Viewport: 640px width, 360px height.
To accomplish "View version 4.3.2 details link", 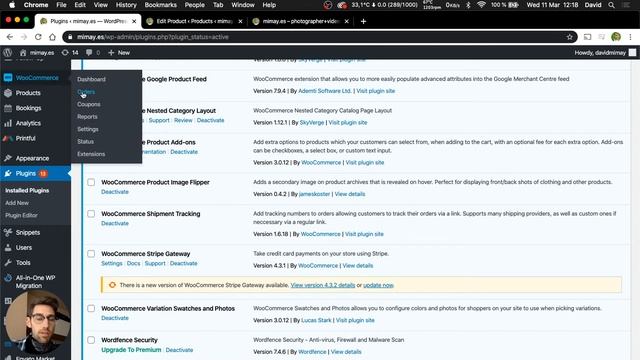I will (x=322, y=285).
